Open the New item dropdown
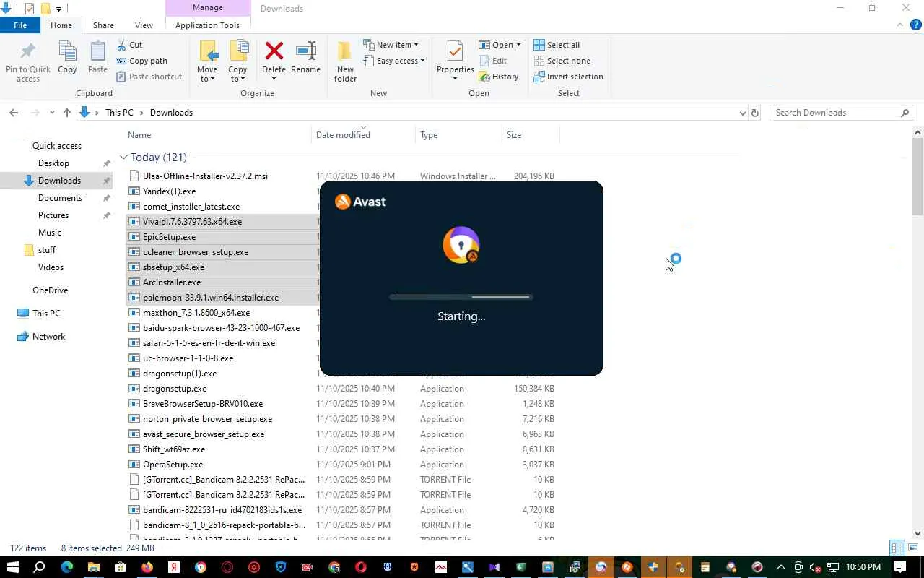This screenshot has height=578, width=924. (391, 45)
